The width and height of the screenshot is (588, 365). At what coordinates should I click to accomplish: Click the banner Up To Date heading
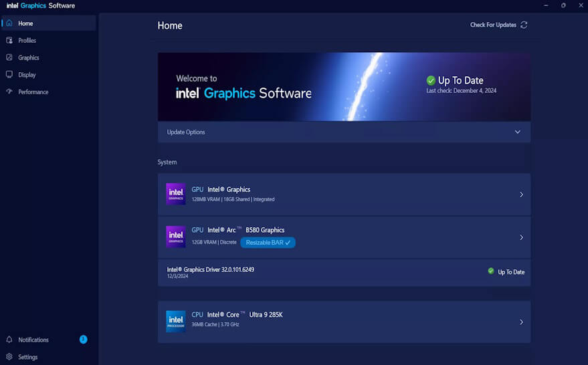[460, 80]
